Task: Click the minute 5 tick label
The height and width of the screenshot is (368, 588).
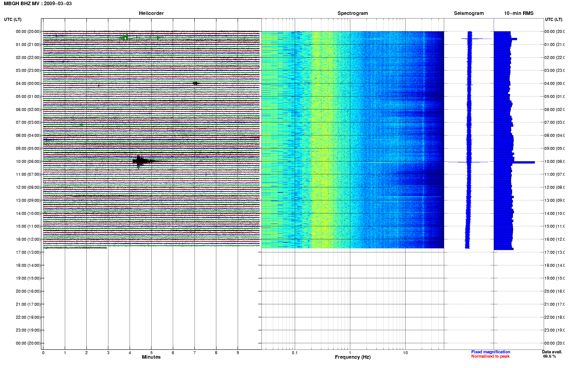Action: (x=151, y=353)
